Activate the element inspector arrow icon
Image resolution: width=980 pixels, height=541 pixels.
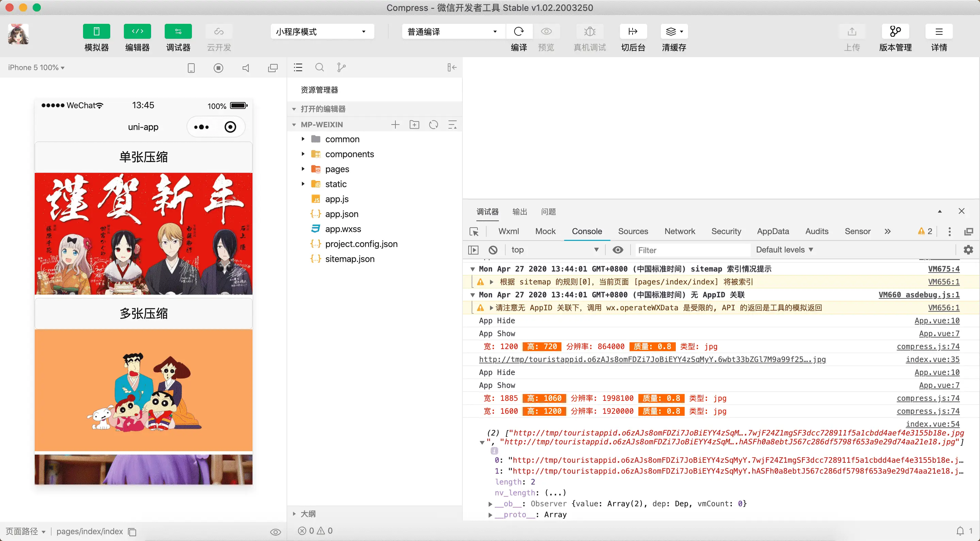tap(474, 231)
